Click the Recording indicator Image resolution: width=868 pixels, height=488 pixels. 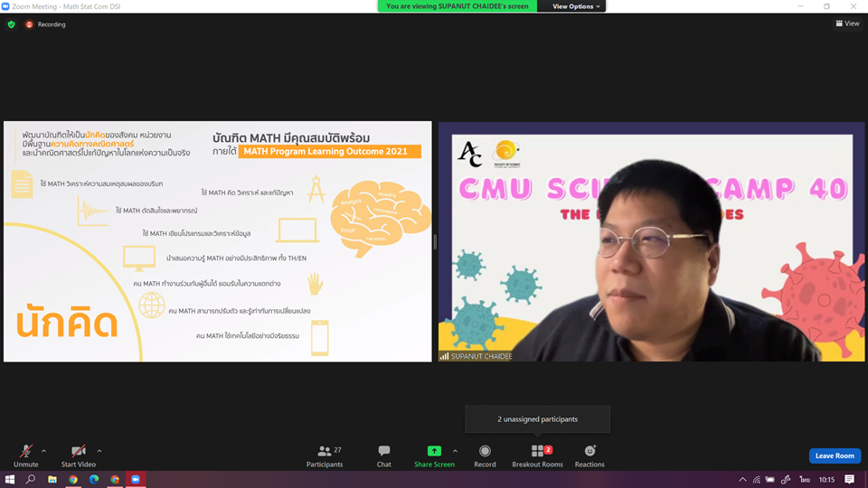pos(46,24)
